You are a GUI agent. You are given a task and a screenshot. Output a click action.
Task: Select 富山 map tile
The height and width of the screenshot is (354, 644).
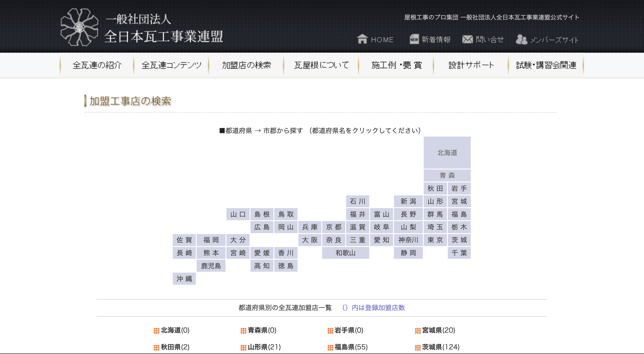(381, 214)
